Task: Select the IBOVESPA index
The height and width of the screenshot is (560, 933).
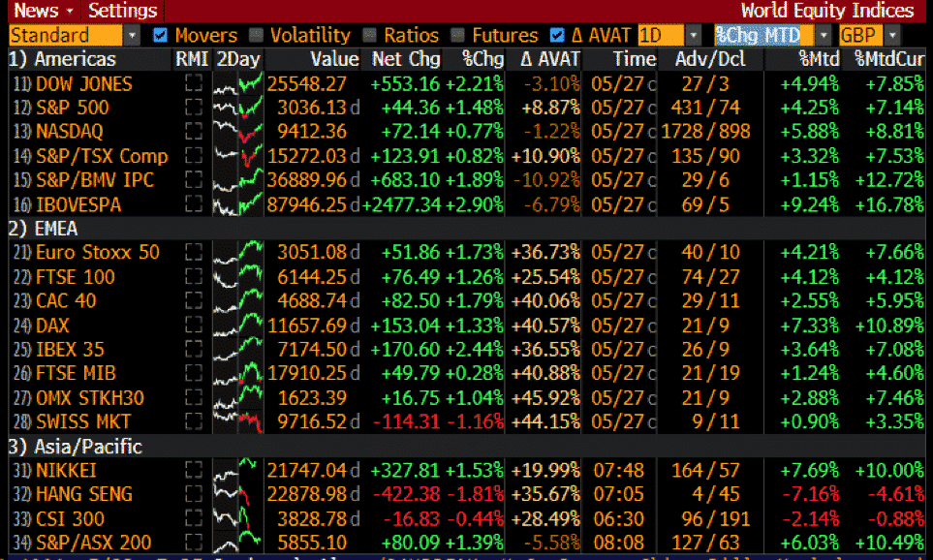Action: pyautogui.click(x=78, y=204)
